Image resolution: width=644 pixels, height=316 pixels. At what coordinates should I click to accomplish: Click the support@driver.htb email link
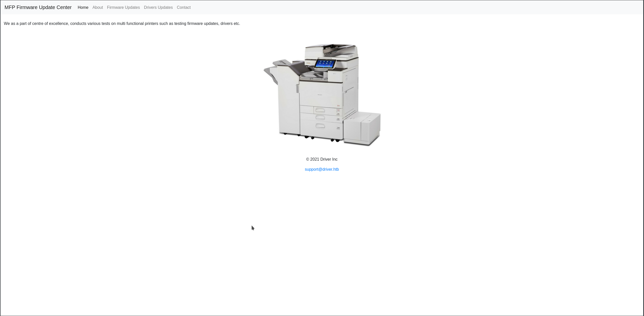pyautogui.click(x=322, y=169)
